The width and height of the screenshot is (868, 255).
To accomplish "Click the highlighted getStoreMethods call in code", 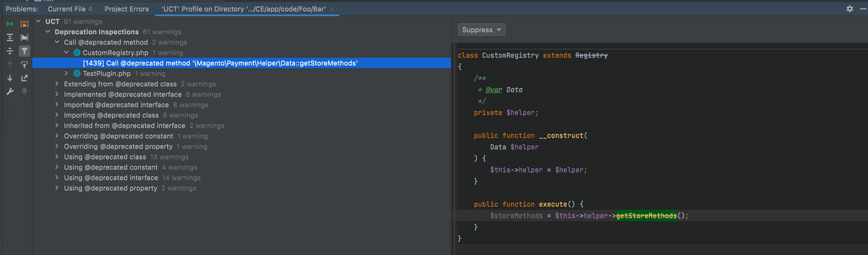I will click(x=646, y=216).
